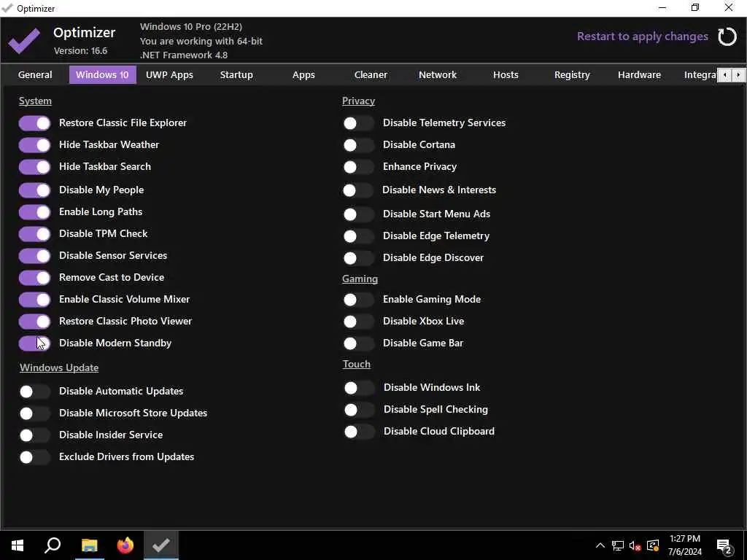747x560 pixels.
Task: Toggle Disable TPM Check switch
Action: click(x=34, y=234)
